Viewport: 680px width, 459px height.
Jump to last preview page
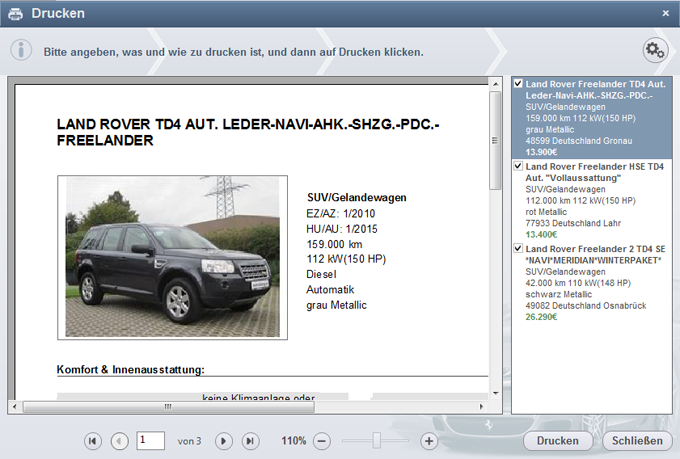250,441
